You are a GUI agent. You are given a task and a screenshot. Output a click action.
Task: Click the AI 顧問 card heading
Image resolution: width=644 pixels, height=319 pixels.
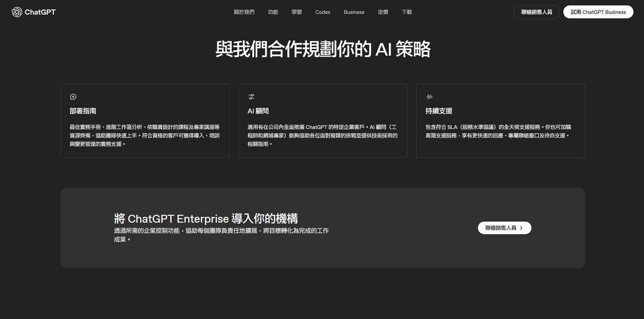tap(258, 111)
